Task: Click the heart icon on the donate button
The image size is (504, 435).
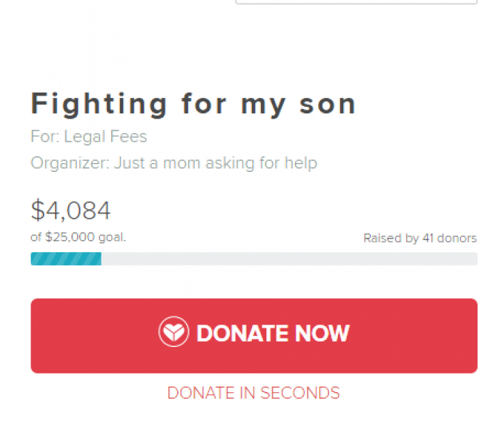Action: point(174,332)
